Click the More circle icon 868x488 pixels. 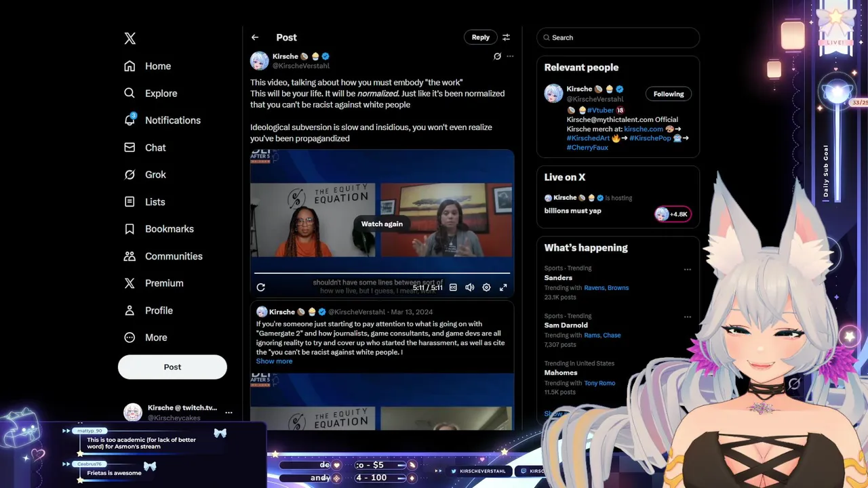point(130,337)
